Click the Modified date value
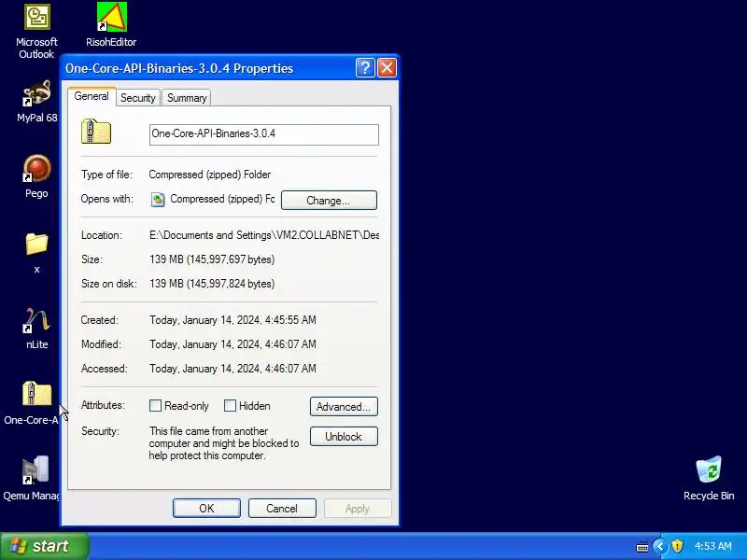This screenshot has width=747, height=560. pos(233,344)
